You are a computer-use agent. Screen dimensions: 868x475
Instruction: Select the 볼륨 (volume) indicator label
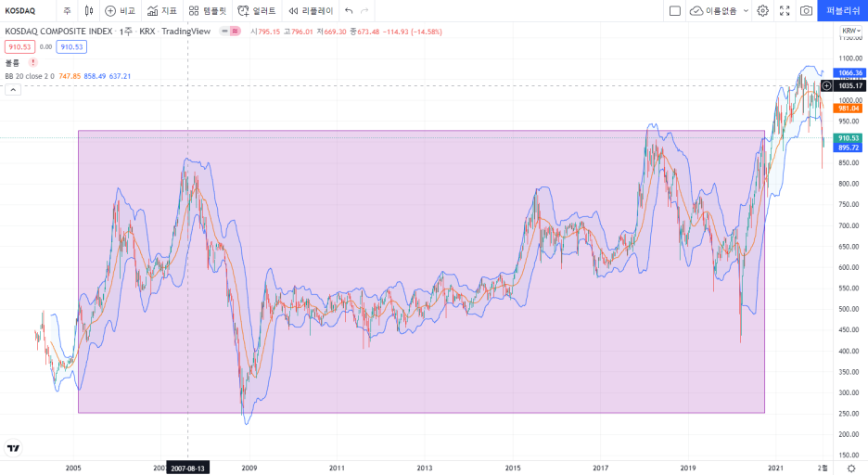[12, 62]
